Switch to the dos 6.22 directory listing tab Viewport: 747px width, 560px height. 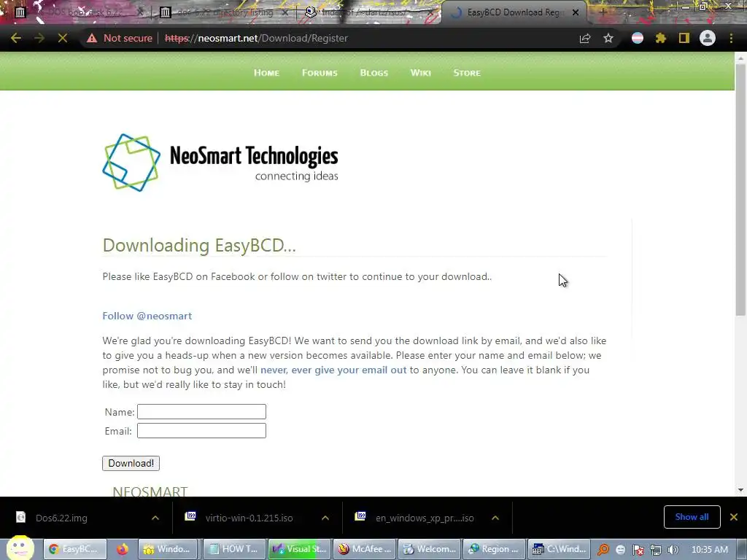224,12
